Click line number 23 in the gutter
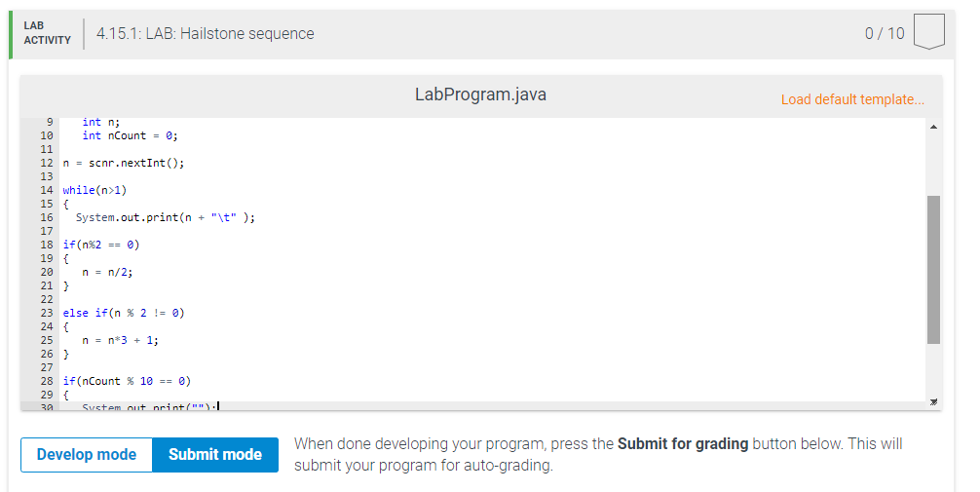This screenshot has width=980, height=492. (47, 313)
